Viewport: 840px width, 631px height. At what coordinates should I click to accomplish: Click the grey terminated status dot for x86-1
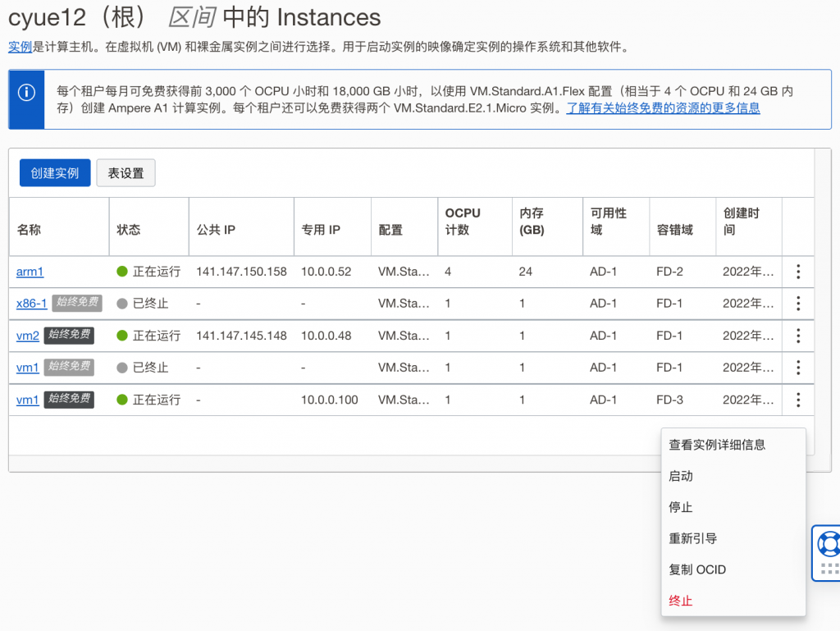(x=122, y=304)
